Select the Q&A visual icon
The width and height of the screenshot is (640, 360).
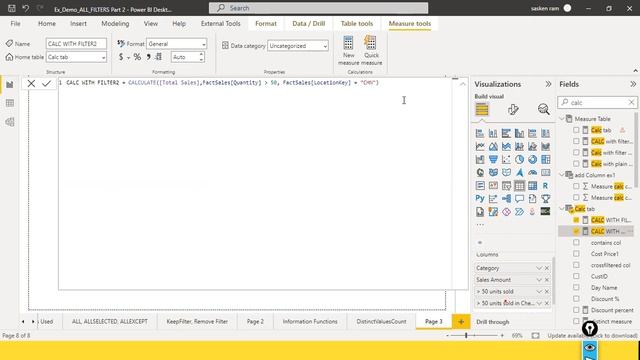(x=519, y=199)
